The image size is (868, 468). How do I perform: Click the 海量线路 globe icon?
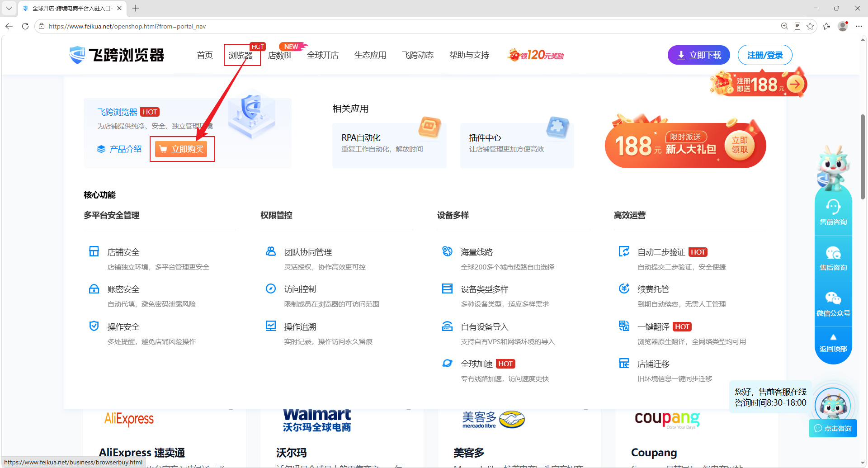[448, 251]
